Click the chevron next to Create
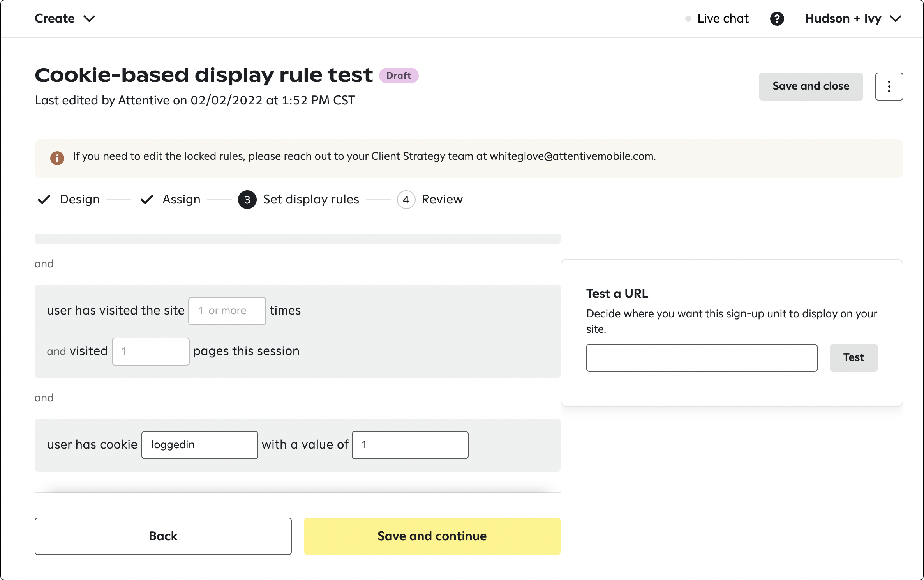Viewport: 924px width, 580px height. [x=90, y=19]
